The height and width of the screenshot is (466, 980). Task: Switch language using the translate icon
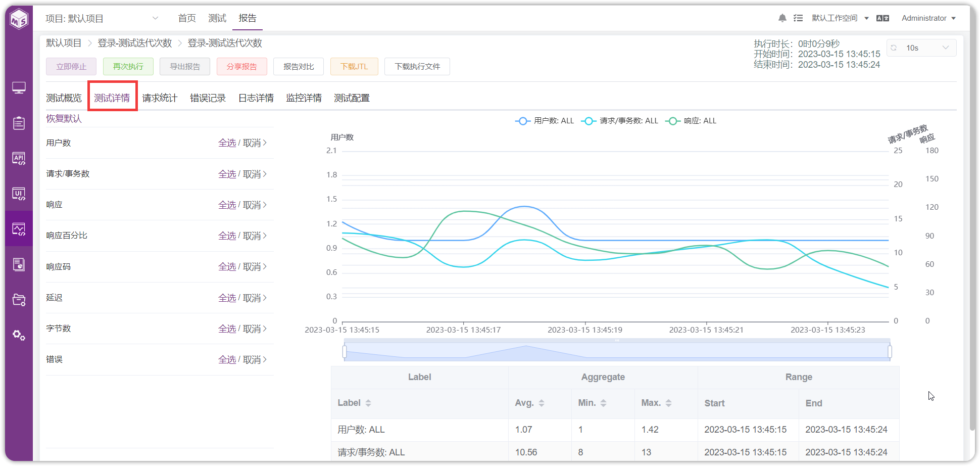[x=883, y=18]
